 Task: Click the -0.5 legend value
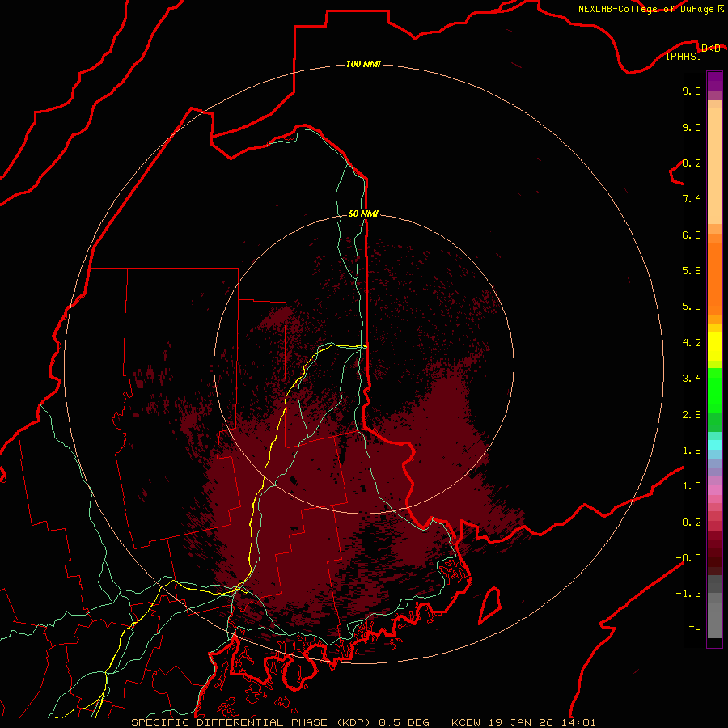pos(688,558)
